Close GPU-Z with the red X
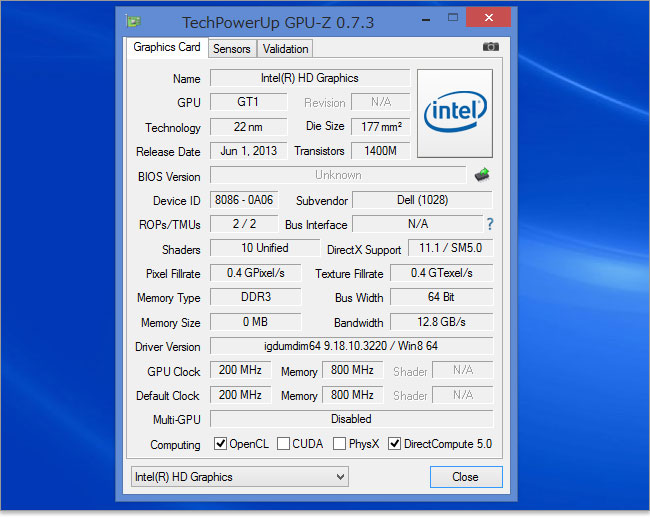Screen dimensions: 650x518 point(488,17)
